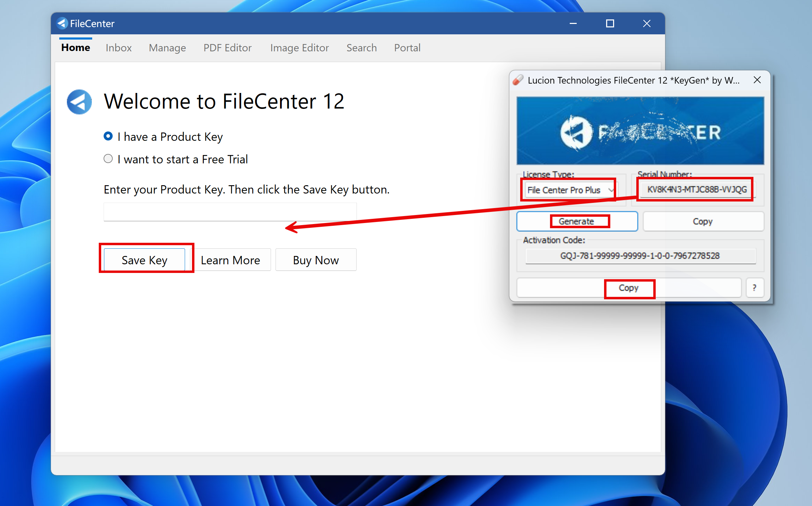
Task: Switch to the Inbox tab
Action: pos(119,48)
